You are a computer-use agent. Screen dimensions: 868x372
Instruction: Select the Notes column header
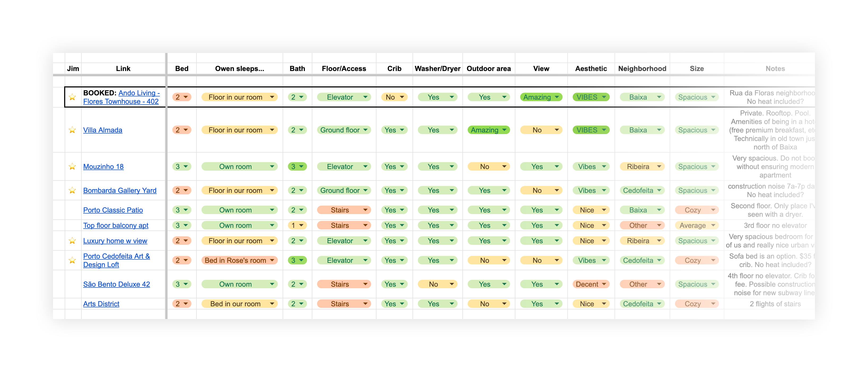pos(775,68)
